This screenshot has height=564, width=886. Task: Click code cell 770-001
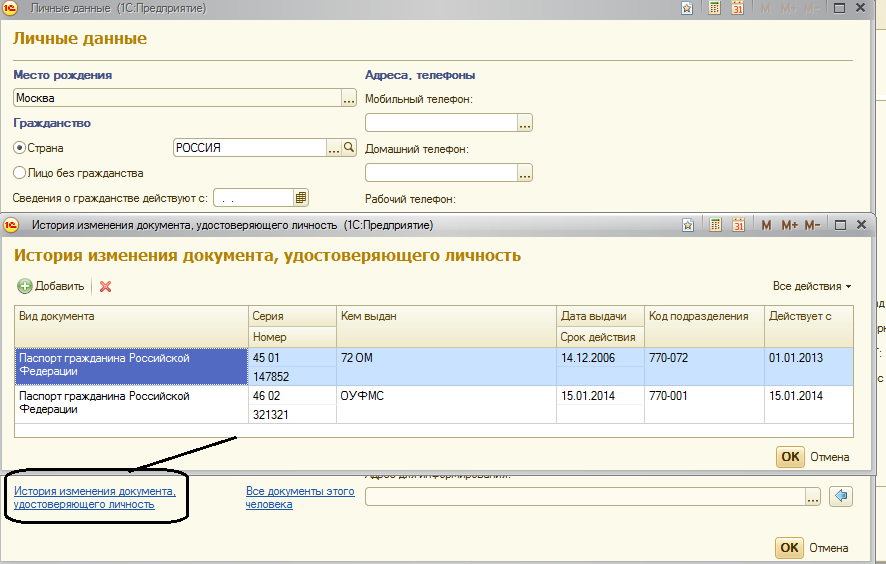pos(704,405)
